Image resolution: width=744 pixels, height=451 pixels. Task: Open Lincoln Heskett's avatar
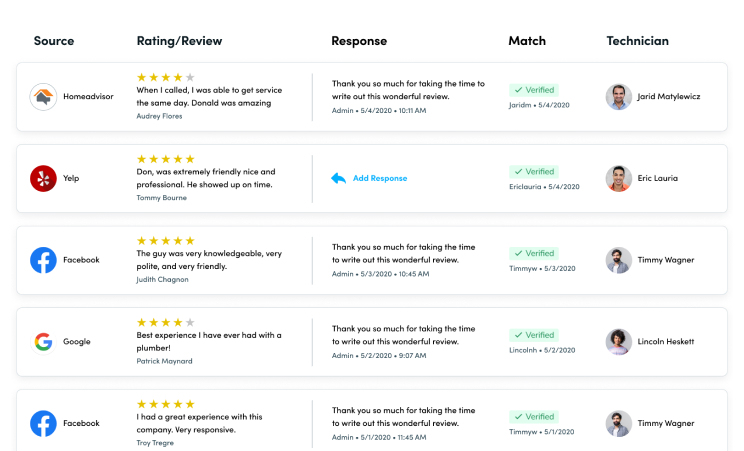tap(619, 342)
